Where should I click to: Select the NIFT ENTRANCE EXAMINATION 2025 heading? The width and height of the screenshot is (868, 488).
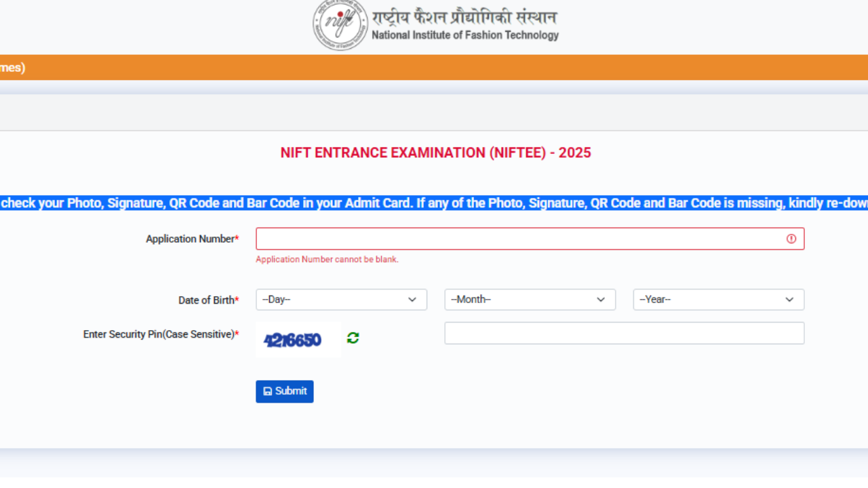pyautogui.click(x=435, y=152)
